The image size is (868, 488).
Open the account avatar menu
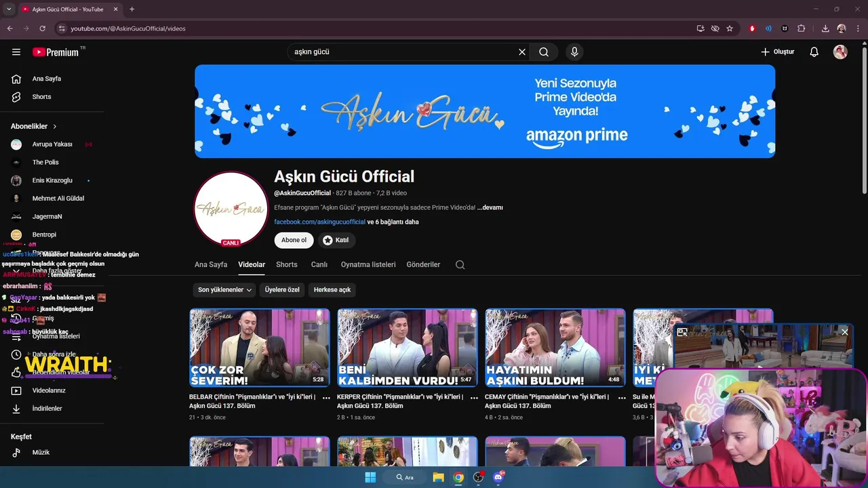(840, 52)
